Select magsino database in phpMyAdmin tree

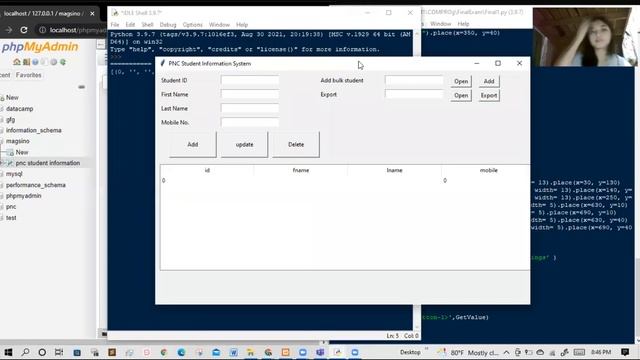pyautogui.click(x=18, y=141)
